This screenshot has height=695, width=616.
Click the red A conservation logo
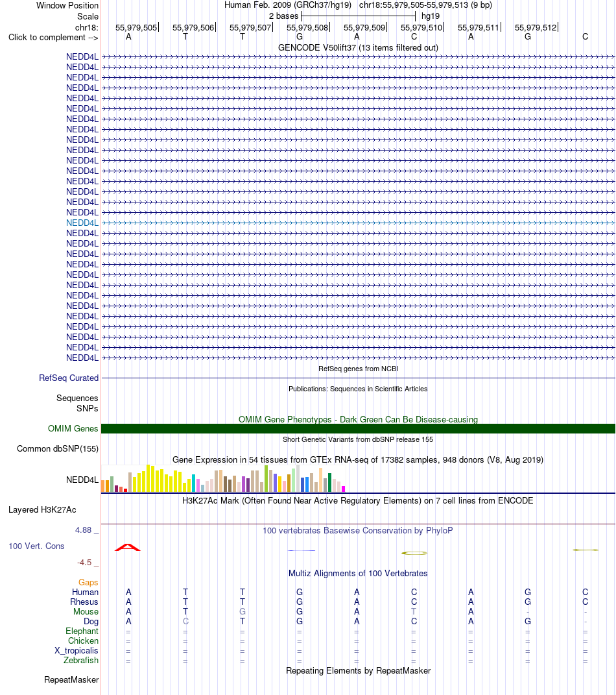tap(128, 548)
